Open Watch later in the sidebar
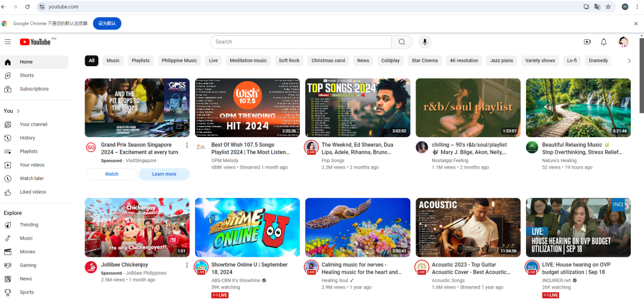Image resolution: width=644 pixels, height=301 pixels. pyautogui.click(x=35, y=179)
